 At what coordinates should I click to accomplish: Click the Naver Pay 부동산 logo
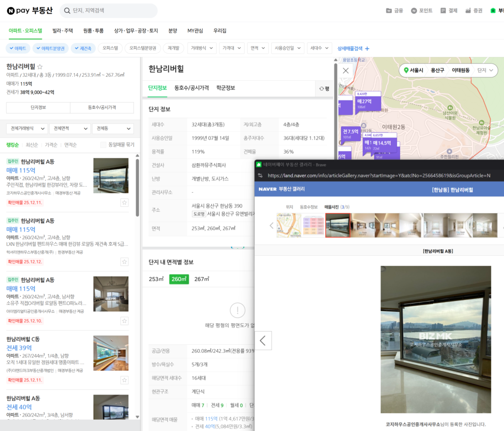click(28, 10)
